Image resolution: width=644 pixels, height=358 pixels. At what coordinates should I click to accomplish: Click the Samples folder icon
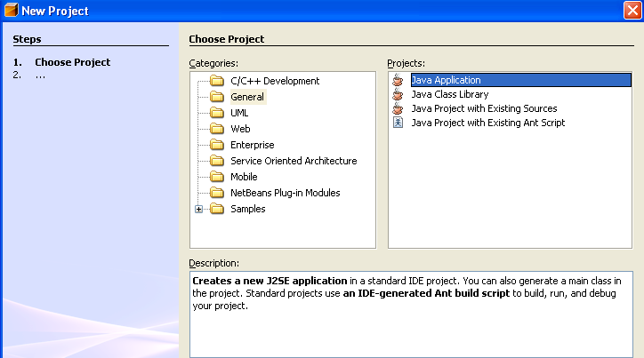(x=217, y=209)
